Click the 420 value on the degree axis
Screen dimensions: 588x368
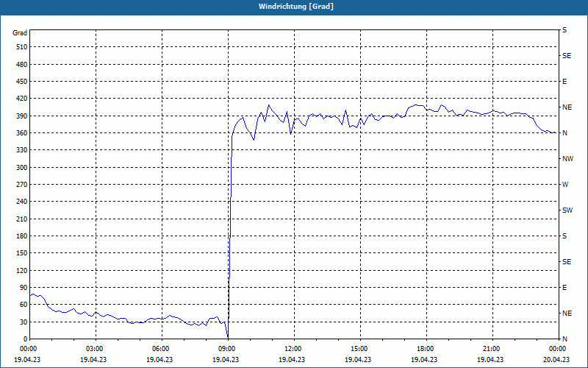pyautogui.click(x=21, y=99)
